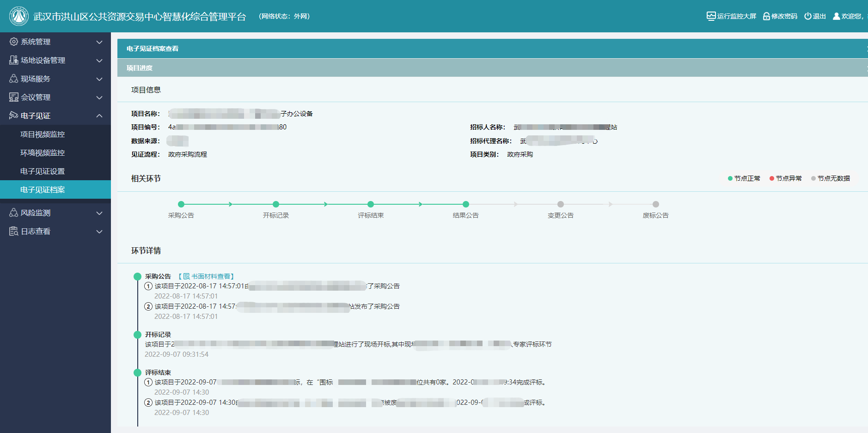Open the 运行监控大屏 monitor icon

tap(711, 16)
